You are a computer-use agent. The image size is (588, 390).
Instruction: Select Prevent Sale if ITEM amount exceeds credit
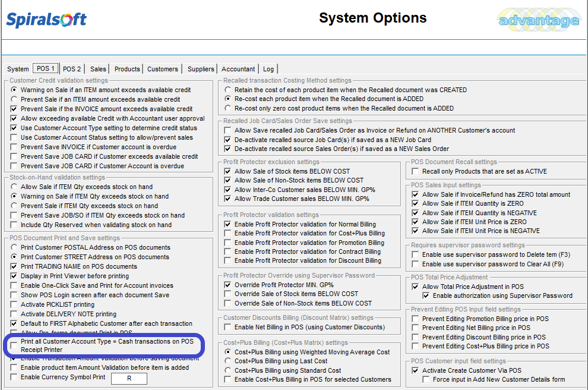pyautogui.click(x=14, y=99)
